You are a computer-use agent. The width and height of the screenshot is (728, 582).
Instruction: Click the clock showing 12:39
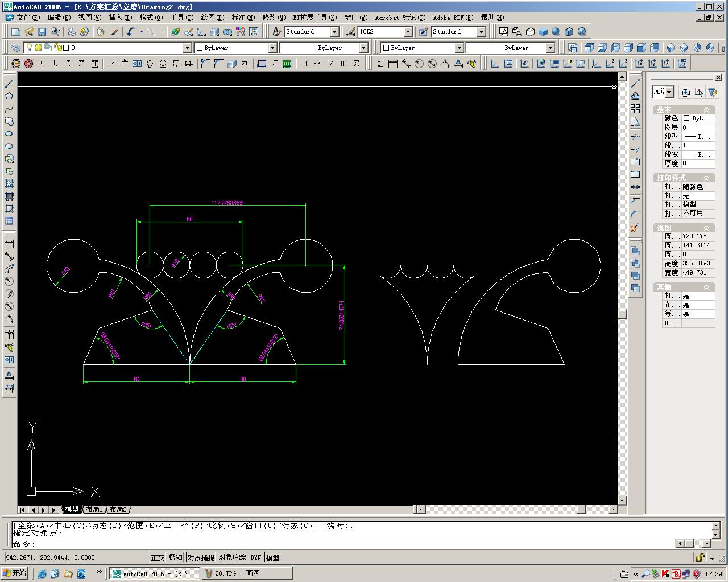click(x=713, y=574)
